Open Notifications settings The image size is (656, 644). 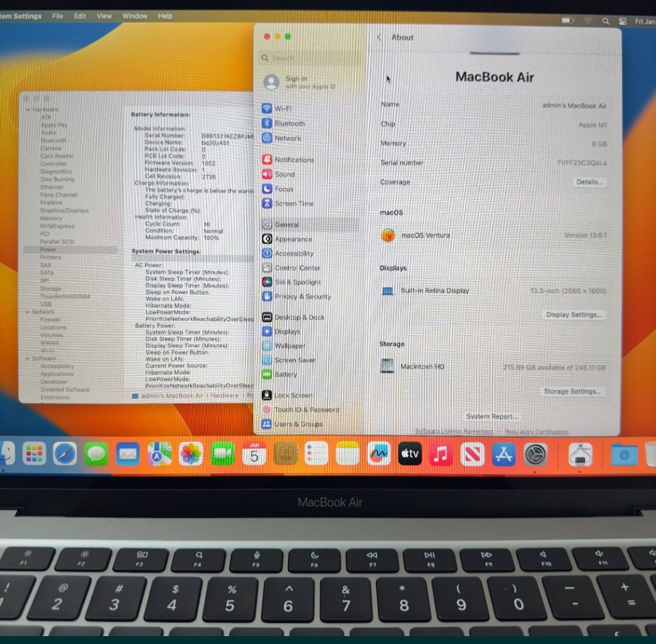click(294, 159)
